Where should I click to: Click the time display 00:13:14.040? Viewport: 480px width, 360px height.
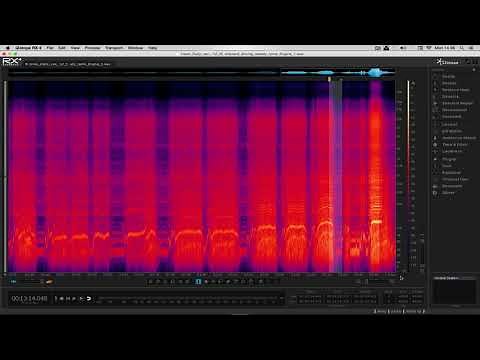pos(29,298)
